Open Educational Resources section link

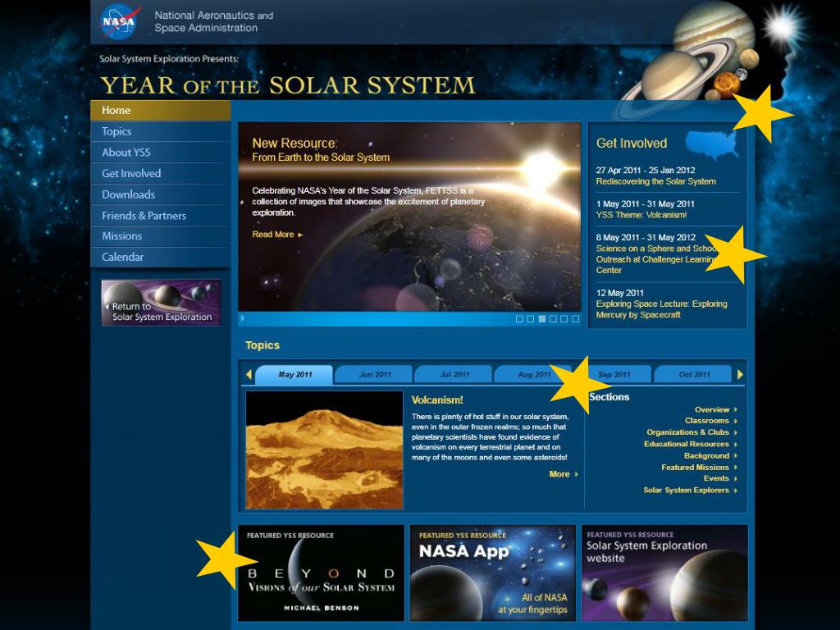tap(687, 444)
